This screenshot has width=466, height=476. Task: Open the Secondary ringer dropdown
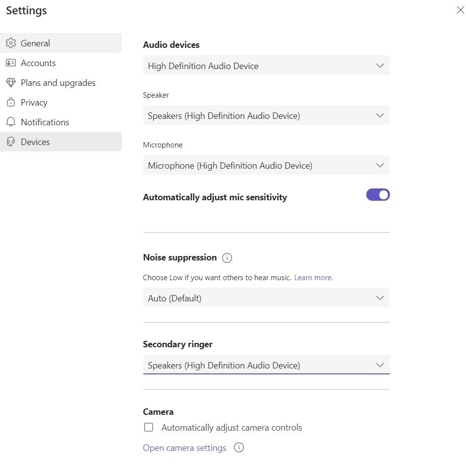pyautogui.click(x=266, y=365)
